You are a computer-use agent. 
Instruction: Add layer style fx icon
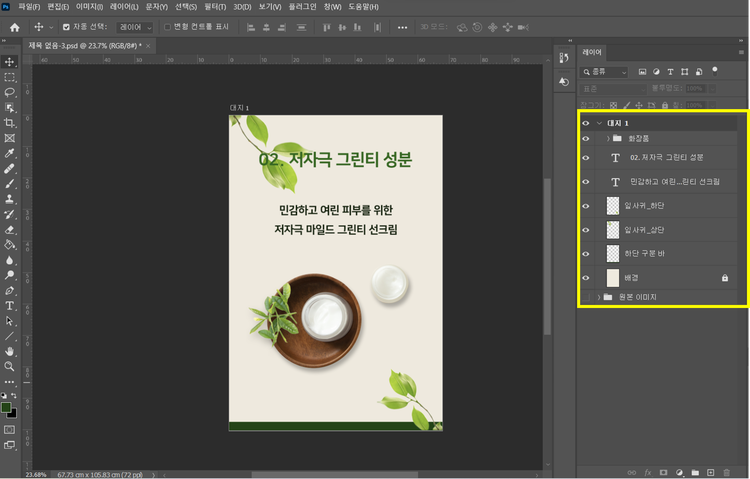648,472
